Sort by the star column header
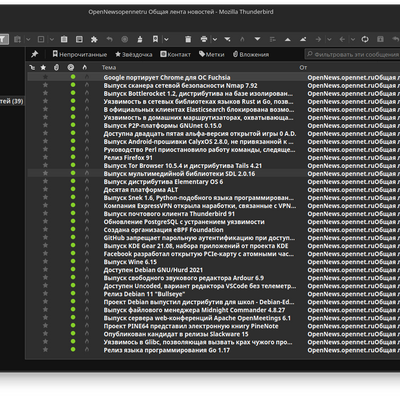Screen dimensions: 400x400 click(x=43, y=67)
